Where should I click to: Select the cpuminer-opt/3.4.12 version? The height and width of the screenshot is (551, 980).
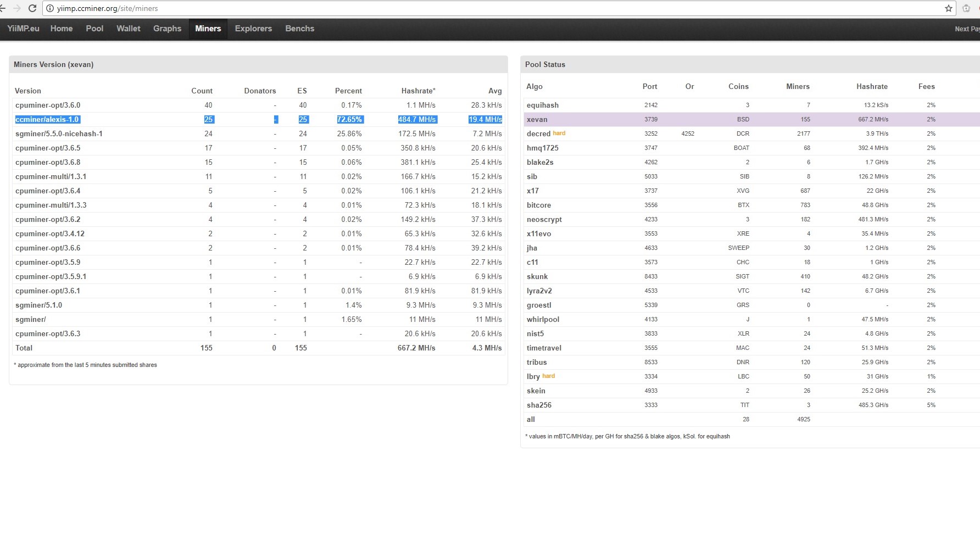pos(50,233)
